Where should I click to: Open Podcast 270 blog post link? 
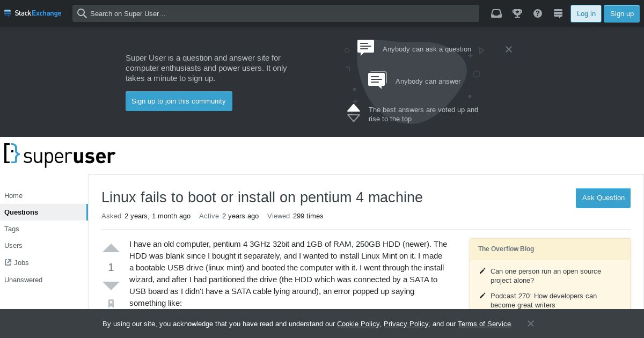544,300
